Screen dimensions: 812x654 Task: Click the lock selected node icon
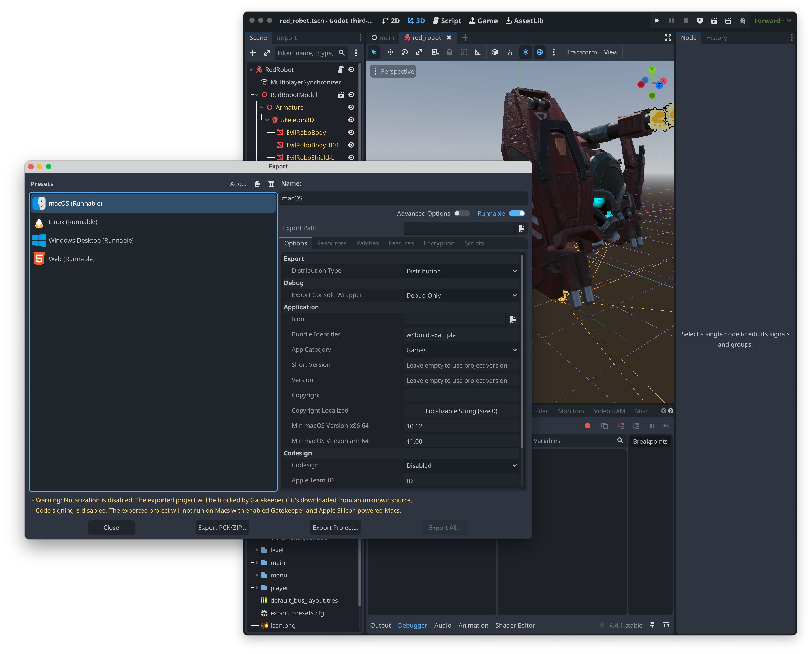450,52
